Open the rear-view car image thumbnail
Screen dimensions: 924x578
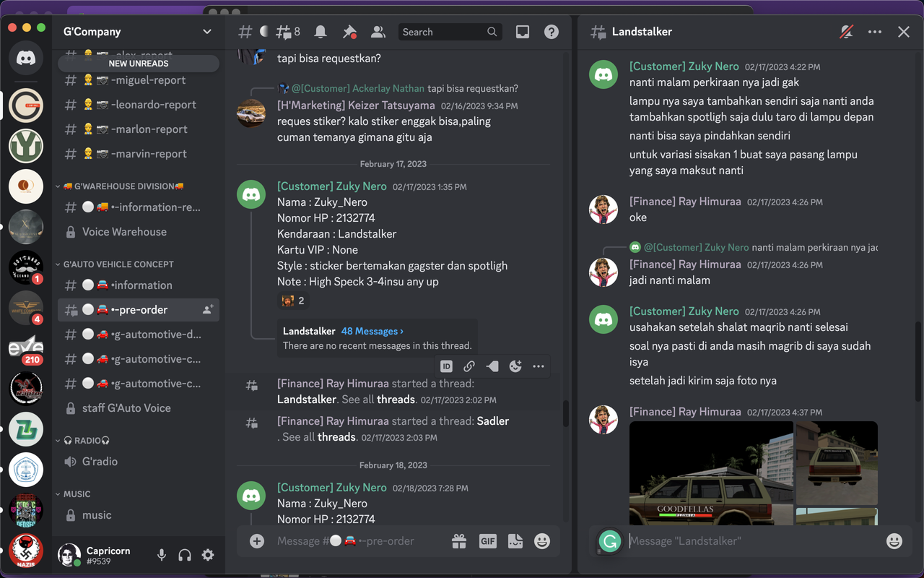coord(837,463)
